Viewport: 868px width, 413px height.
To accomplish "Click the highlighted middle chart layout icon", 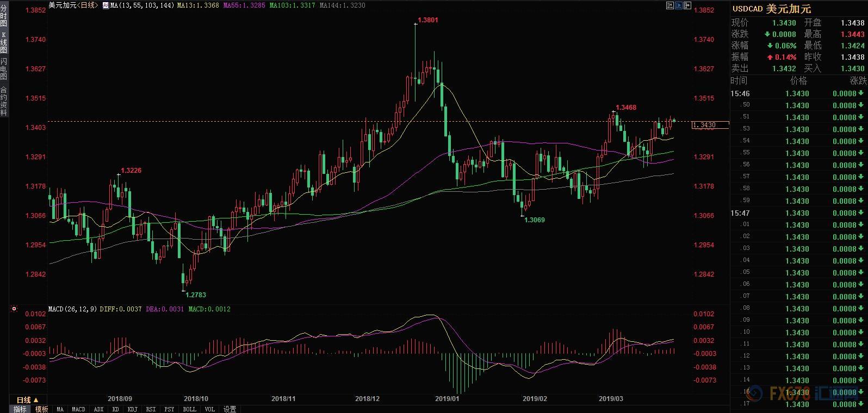I will coord(679,6).
